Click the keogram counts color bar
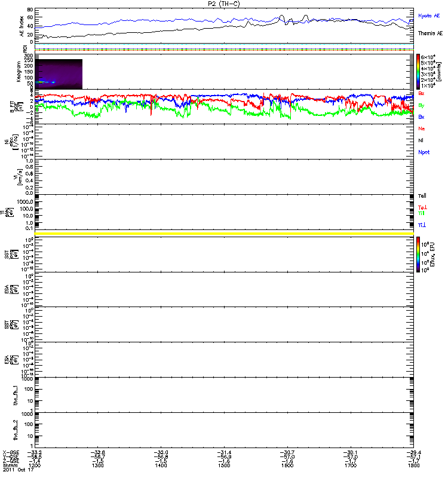Image resolution: width=448 pixels, height=478 pixels. (419, 71)
